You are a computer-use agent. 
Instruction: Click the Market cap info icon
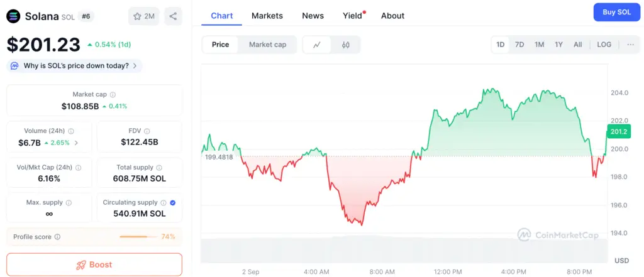click(113, 94)
